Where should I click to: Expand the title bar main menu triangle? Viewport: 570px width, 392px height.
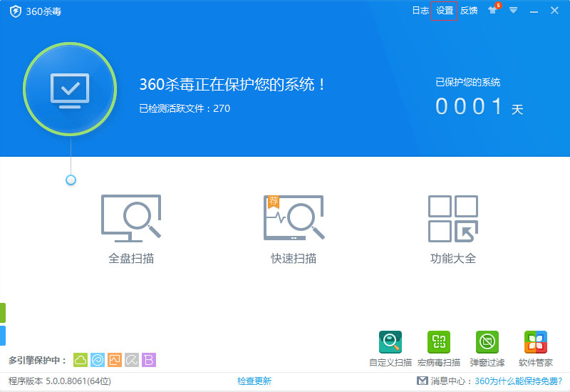[513, 10]
